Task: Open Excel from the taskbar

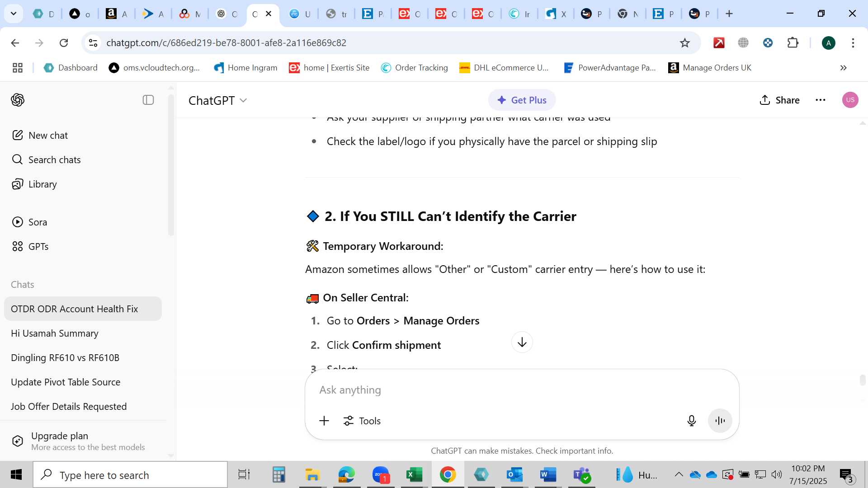Action: click(x=414, y=474)
